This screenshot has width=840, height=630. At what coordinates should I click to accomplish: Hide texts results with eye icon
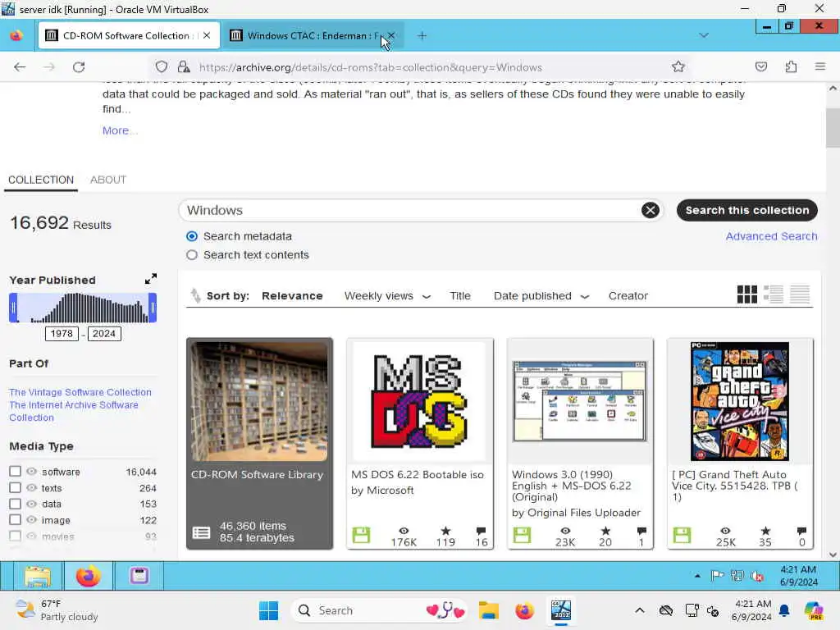[32, 487]
